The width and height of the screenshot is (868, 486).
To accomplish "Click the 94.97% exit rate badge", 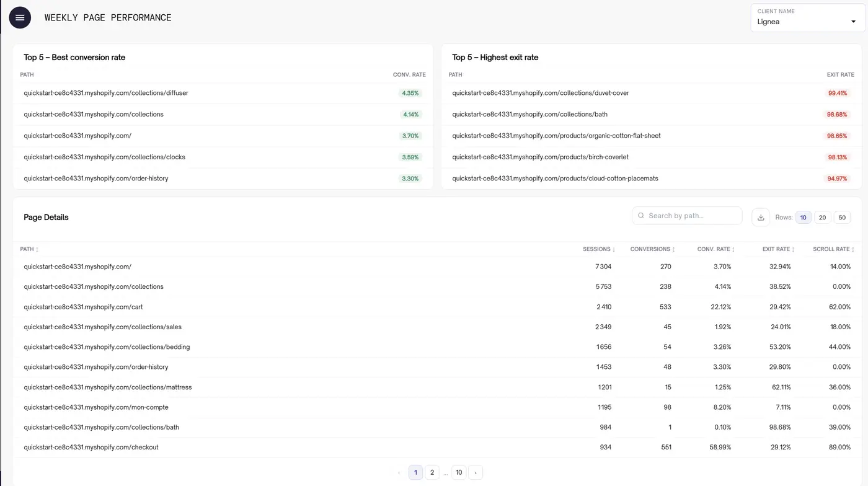I will pos(837,179).
